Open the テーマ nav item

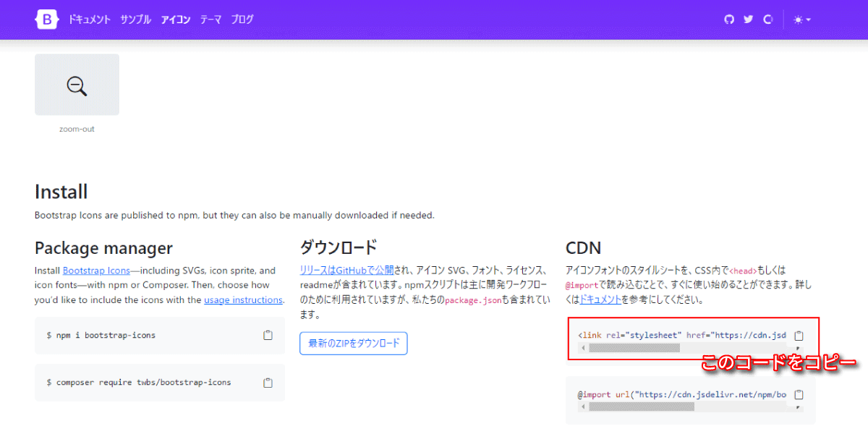[211, 20]
